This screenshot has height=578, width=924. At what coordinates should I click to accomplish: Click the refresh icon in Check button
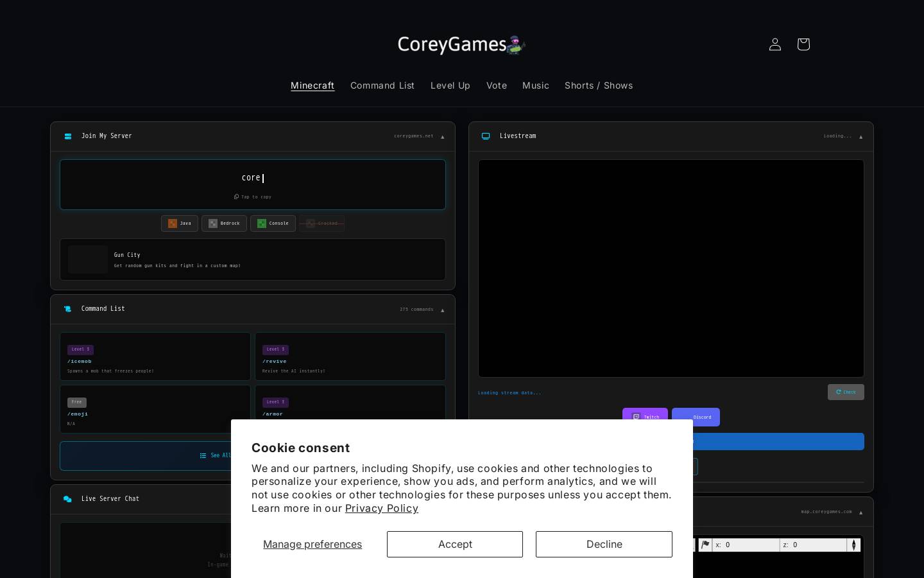838,392
